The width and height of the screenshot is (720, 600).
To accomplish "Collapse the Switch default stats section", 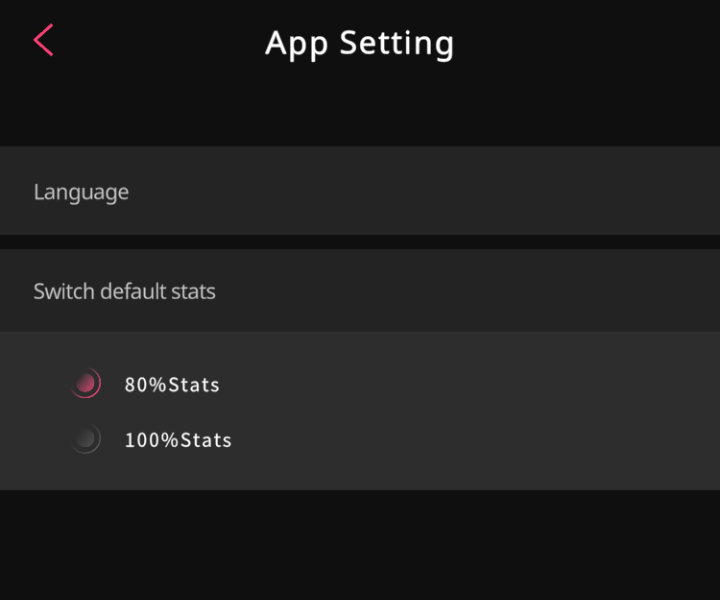I will pyautogui.click(x=360, y=291).
